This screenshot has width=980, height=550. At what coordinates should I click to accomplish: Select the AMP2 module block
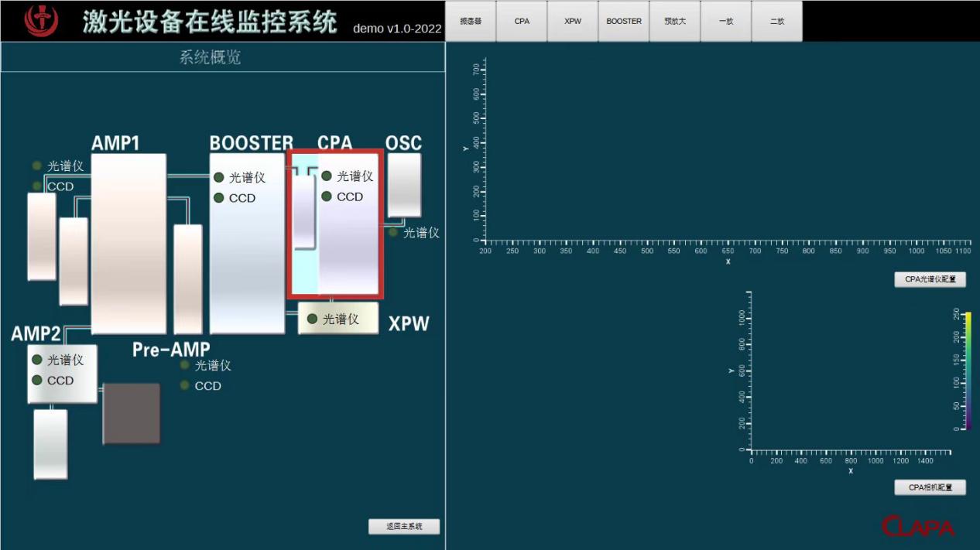click(x=63, y=374)
